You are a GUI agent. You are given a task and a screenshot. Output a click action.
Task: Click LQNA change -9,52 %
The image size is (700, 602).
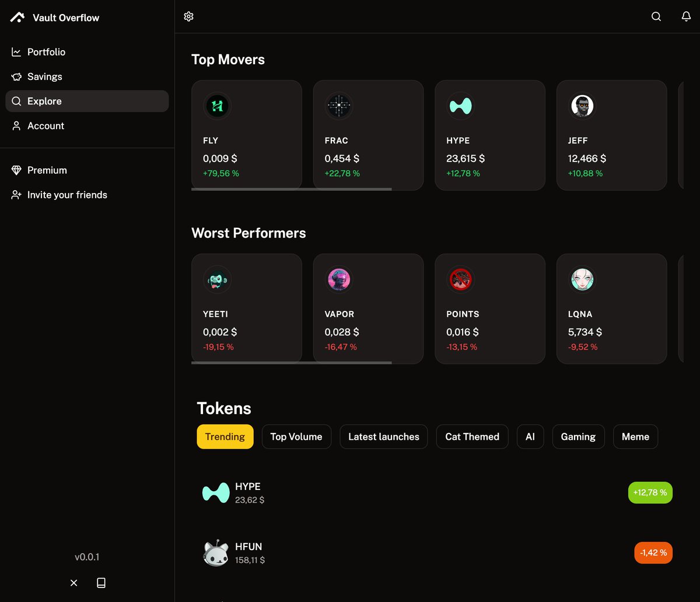pyautogui.click(x=583, y=347)
